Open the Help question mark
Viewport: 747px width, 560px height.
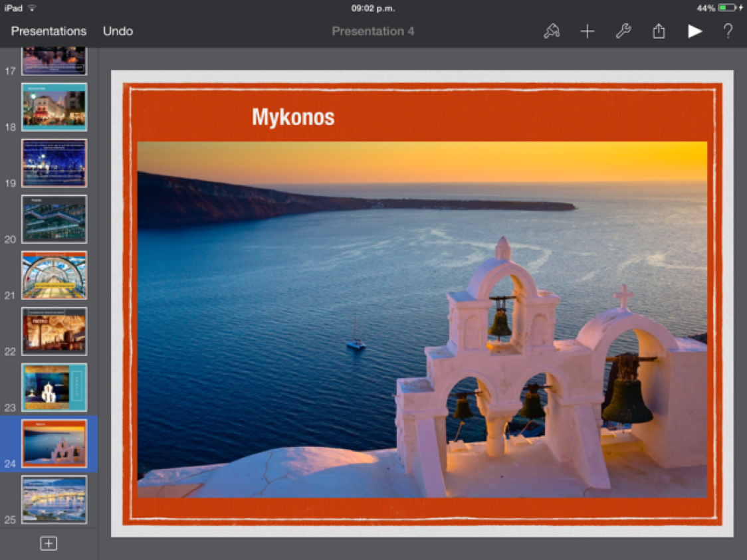click(x=728, y=31)
